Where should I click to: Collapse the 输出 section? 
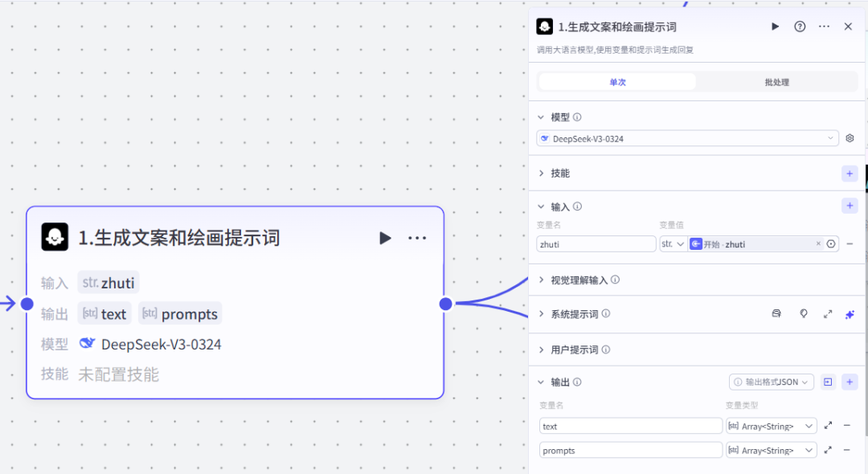(541, 382)
